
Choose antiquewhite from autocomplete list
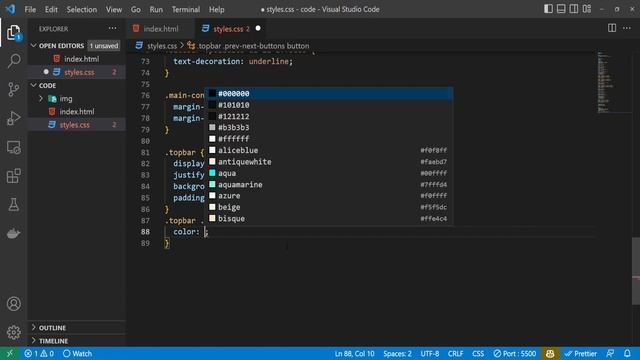[x=329, y=162]
